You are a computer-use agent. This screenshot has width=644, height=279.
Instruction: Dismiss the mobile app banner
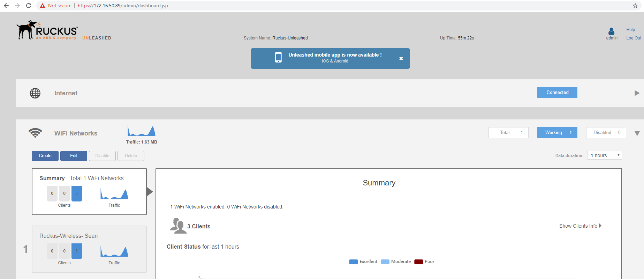[401, 58]
